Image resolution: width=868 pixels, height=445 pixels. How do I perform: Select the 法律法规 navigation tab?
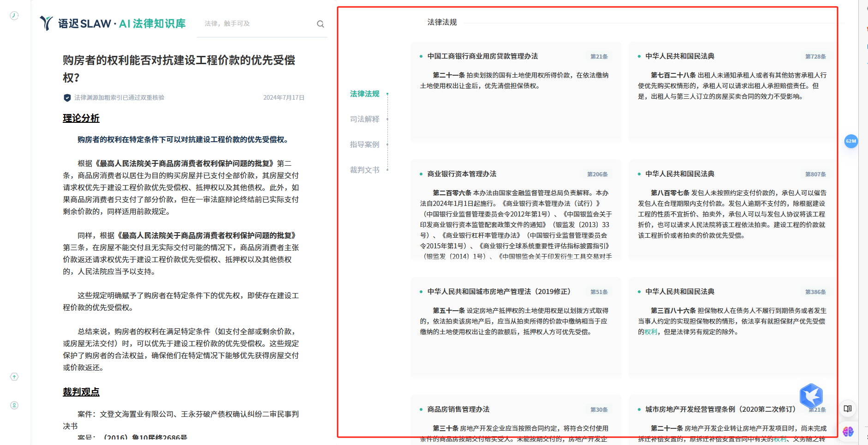pyautogui.click(x=364, y=94)
